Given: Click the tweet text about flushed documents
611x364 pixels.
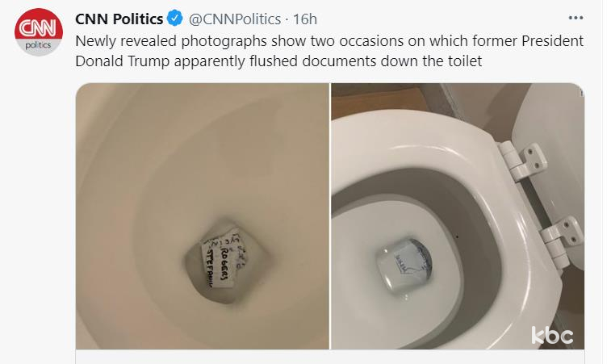Looking at the screenshot, I should point(329,51).
